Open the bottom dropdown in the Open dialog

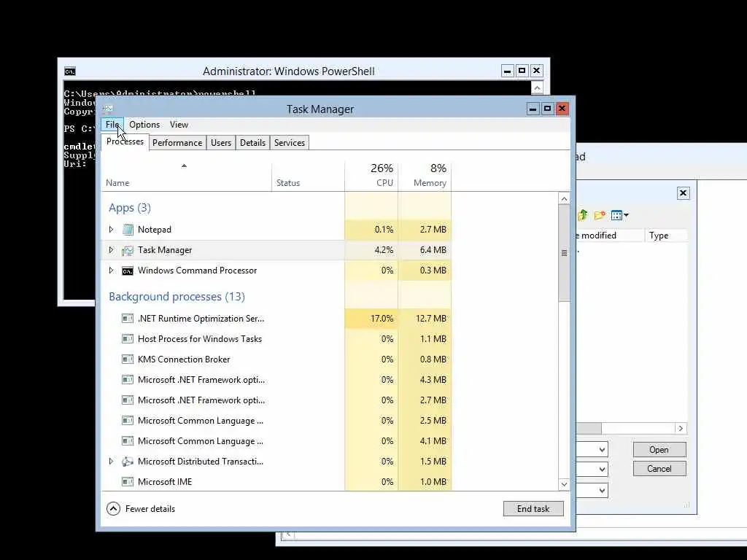(602, 490)
